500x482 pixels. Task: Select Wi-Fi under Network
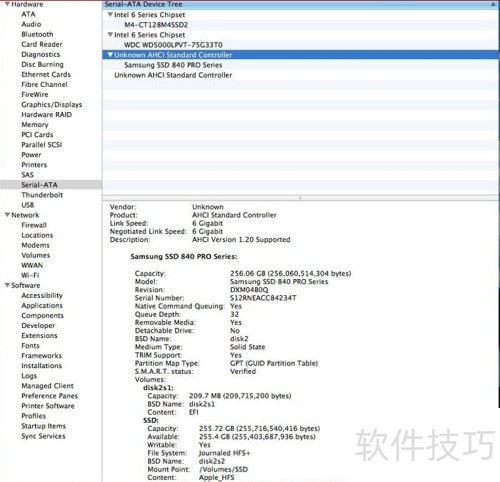click(30, 275)
